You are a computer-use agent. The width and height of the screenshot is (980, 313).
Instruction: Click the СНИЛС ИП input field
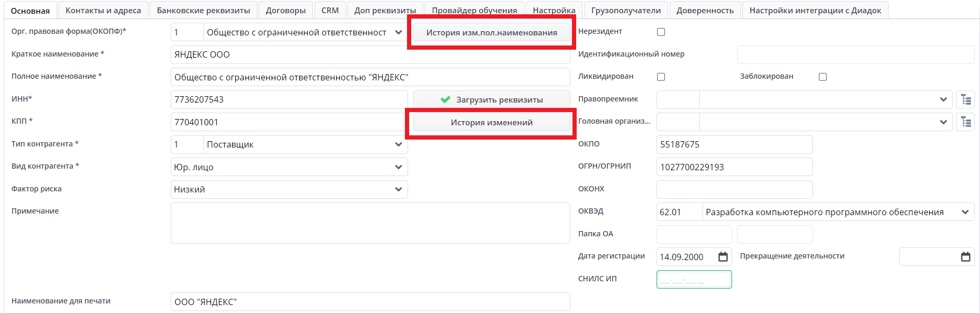coord(694,280)
